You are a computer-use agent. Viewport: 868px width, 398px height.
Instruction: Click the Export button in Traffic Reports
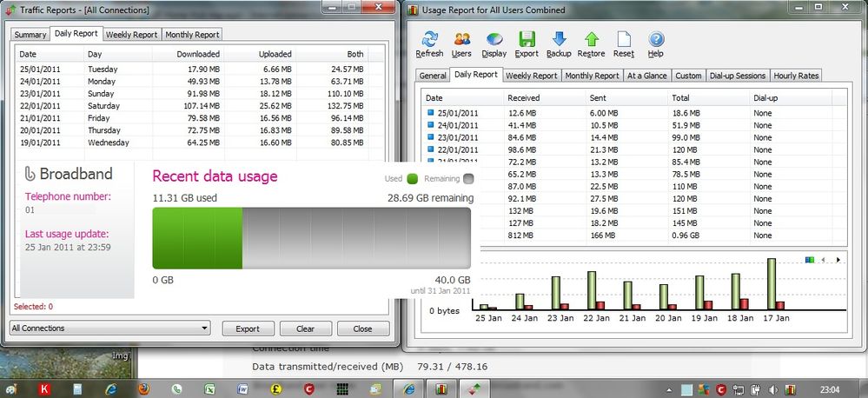[248, 328]
